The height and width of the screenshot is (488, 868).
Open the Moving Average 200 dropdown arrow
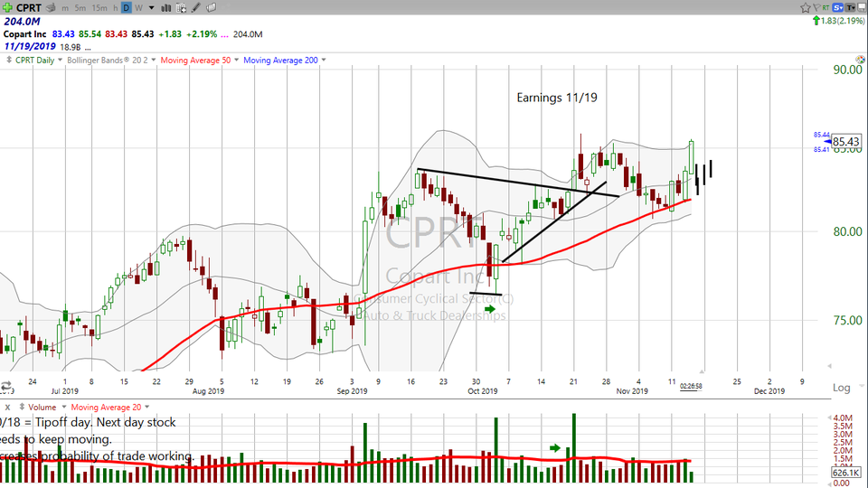tap(324, 60)
